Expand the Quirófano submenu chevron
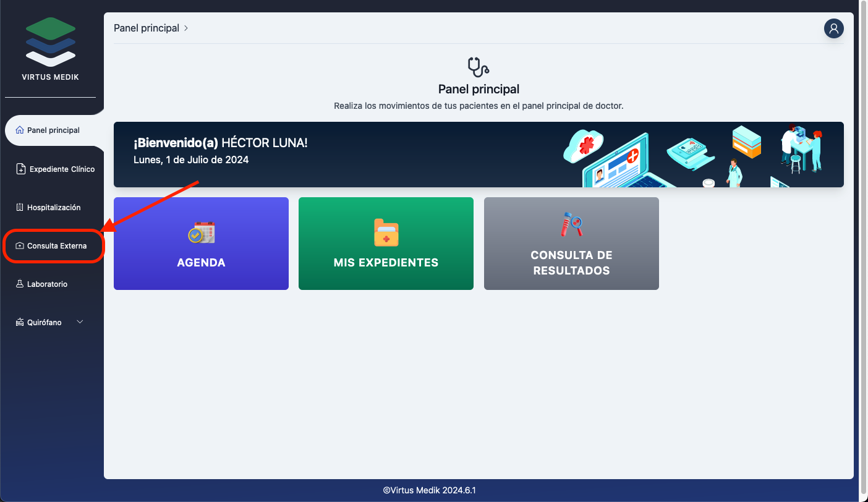The width and height of the screenshot is (868, 502). pos(80,322)
